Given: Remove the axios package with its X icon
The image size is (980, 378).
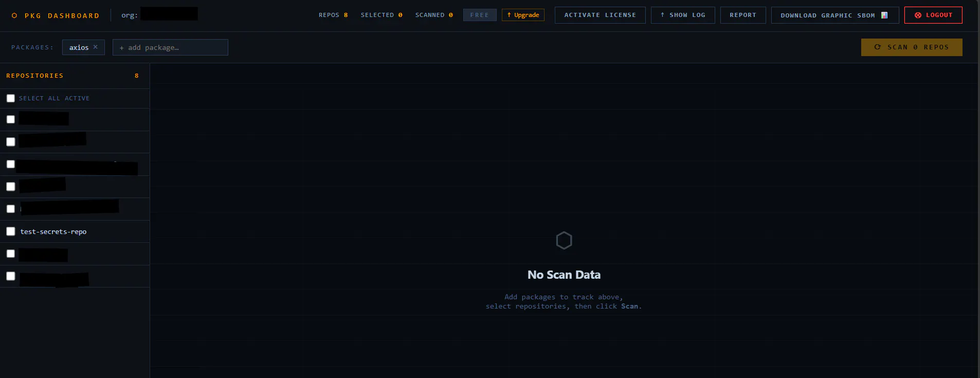Looking at the screenshot, I should pos(95,47).
